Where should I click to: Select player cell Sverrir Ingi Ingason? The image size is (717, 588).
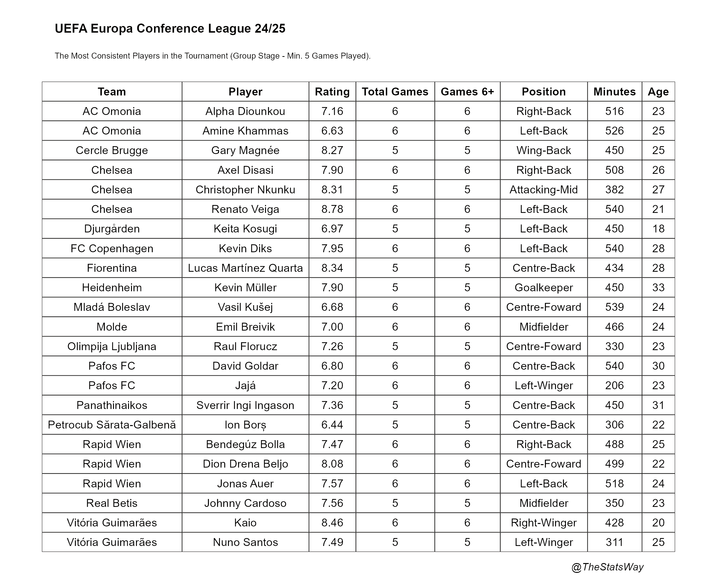click(x=245, y=406)
